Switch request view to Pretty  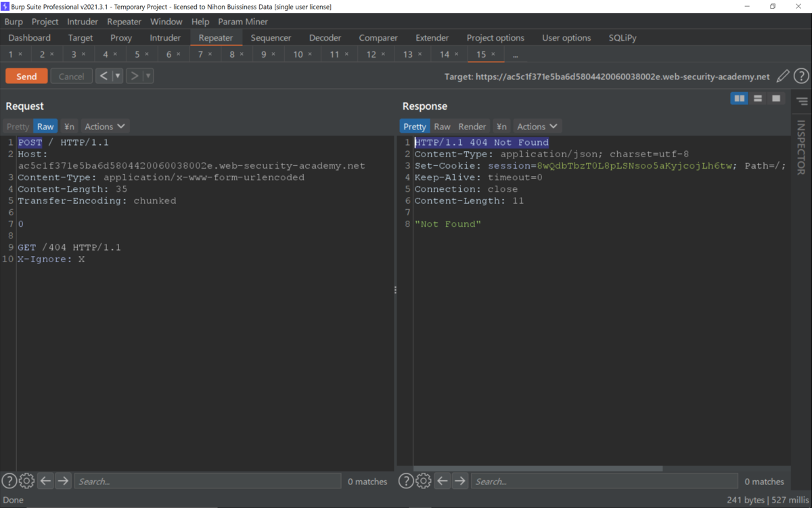[18, 127]
